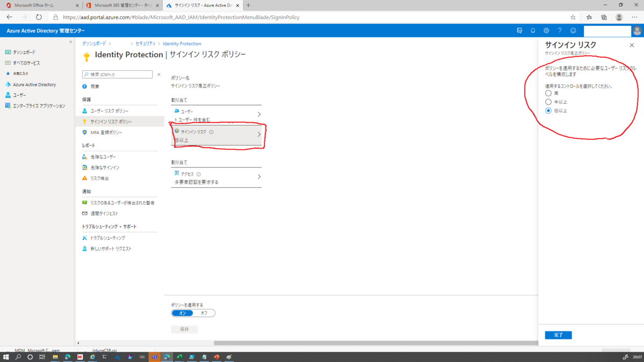Switch to the Microsoft Office ホーム tab
The image size is (644, 362).
pyautogui.click(x=41, y=5)
